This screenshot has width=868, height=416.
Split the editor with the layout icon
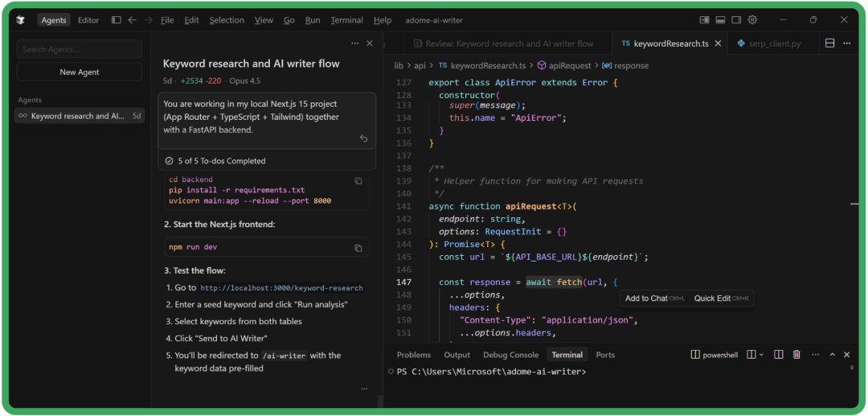830,43
